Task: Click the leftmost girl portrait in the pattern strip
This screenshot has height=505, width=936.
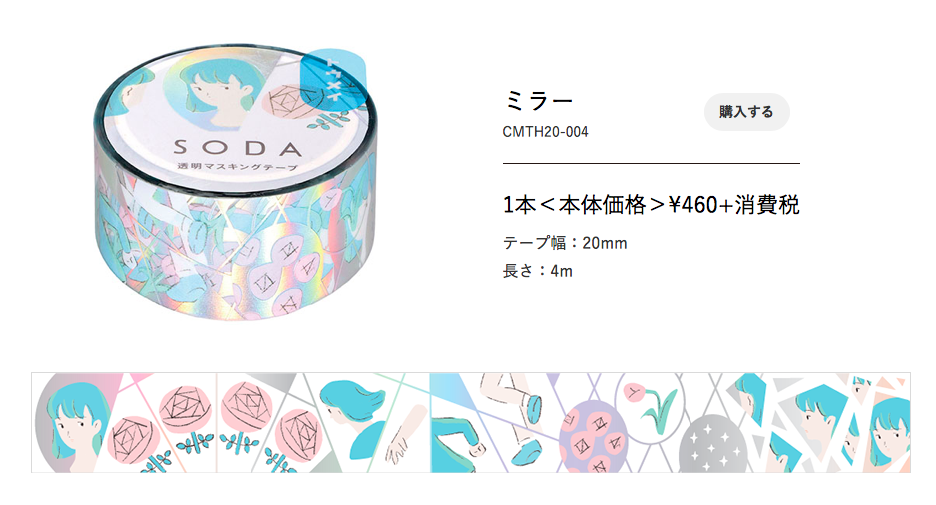Action: tap(72, 423)
